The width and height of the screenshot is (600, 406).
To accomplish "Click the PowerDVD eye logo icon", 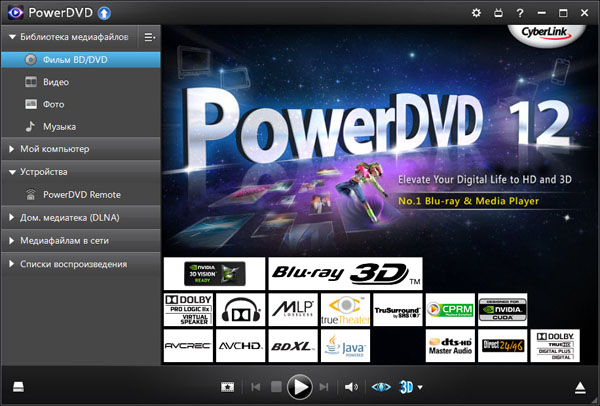I will (x=15, y=13).
